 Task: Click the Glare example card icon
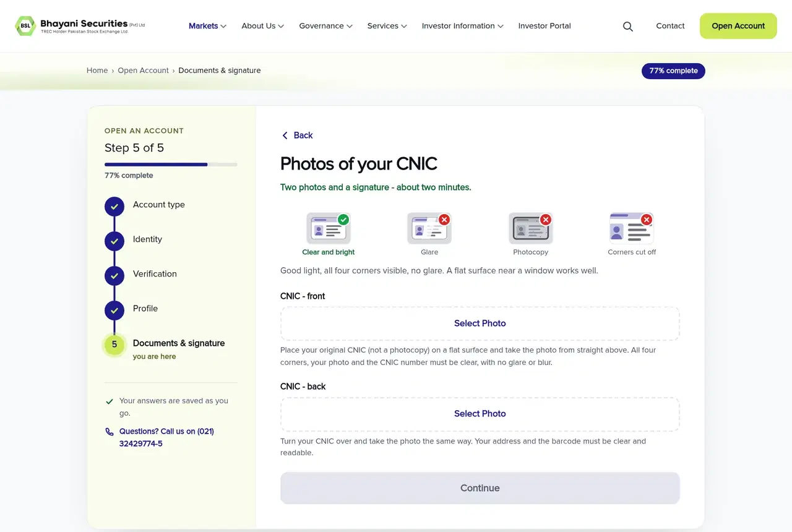coord(429,228)
